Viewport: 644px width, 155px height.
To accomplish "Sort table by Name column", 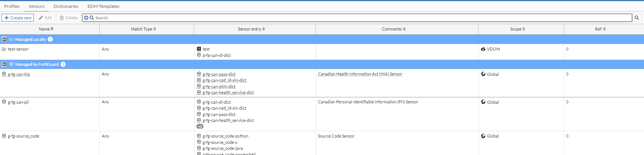I will pos(46,29).
